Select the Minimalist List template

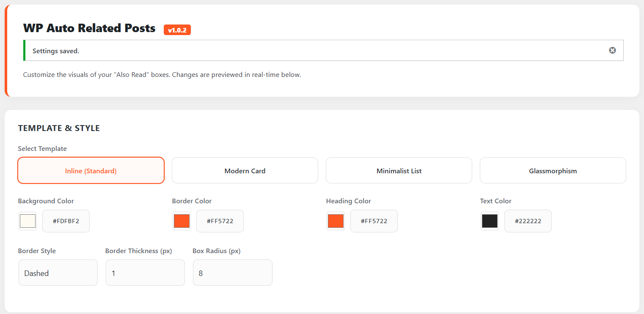(x=399, y=170)
